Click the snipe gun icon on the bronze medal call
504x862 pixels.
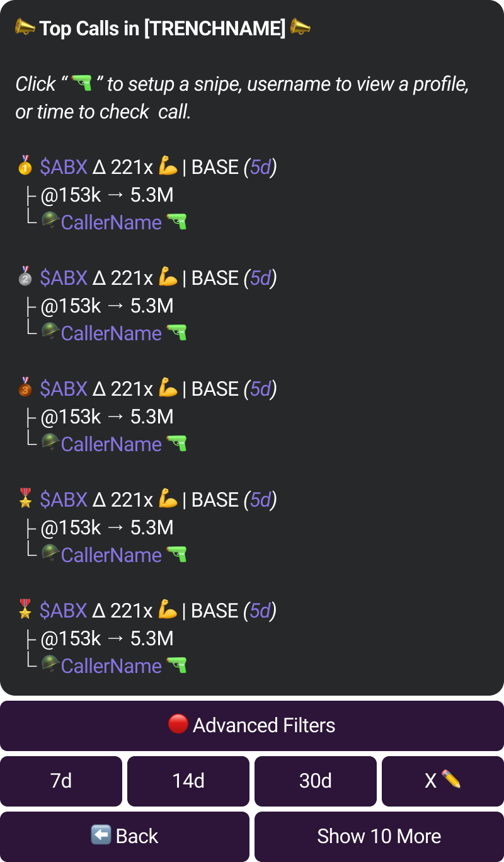pyautogui.click(x=176, y=444)
